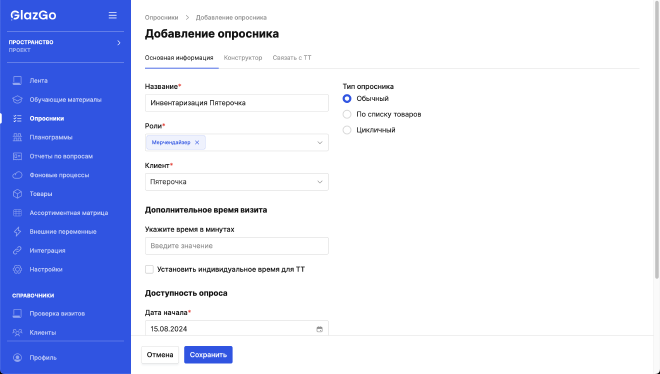Go to Опросники breadcrumb link
The width and height of the screenshot is (660, 374).
tap(162, 18)
